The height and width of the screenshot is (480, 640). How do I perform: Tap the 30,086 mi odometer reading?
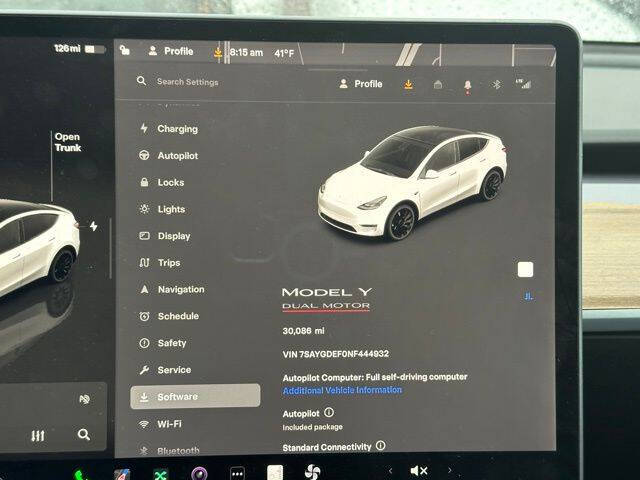click(303, 331)
